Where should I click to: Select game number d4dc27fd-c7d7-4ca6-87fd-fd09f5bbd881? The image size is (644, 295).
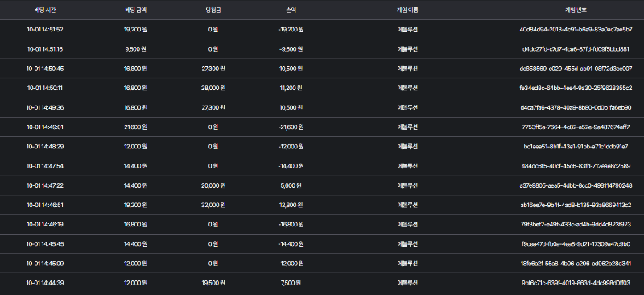[x=576, y=49]
